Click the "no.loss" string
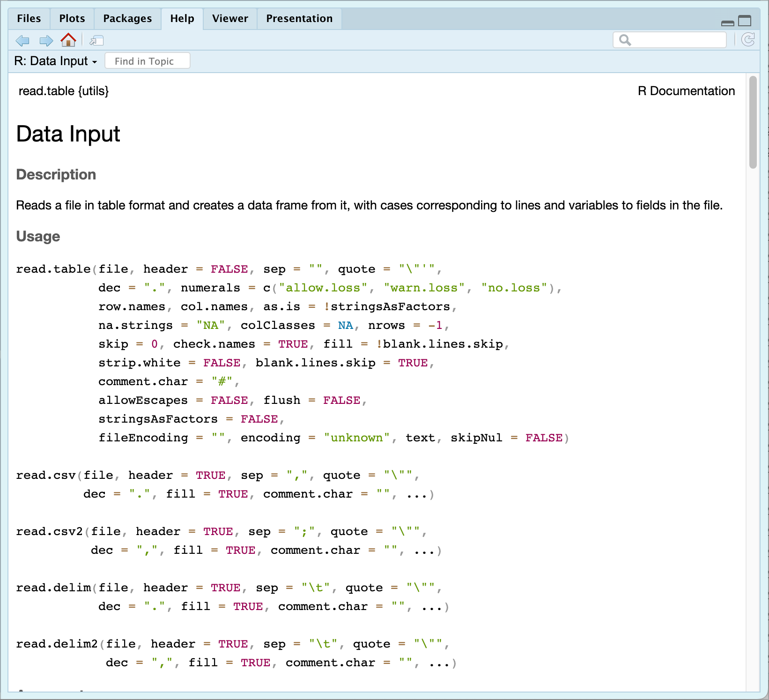The image size is (769, 700). click(514, 288)
